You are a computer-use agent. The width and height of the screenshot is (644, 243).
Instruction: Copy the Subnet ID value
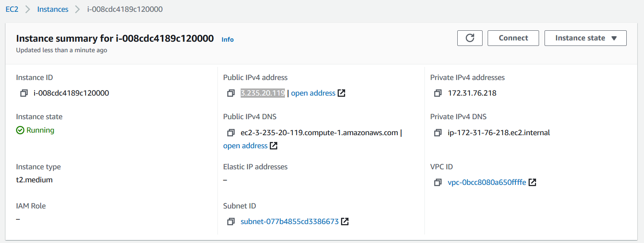[231, 222]
